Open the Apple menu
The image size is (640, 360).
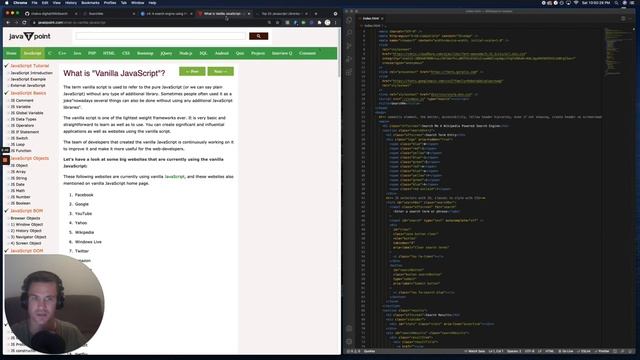coord(7,3)
